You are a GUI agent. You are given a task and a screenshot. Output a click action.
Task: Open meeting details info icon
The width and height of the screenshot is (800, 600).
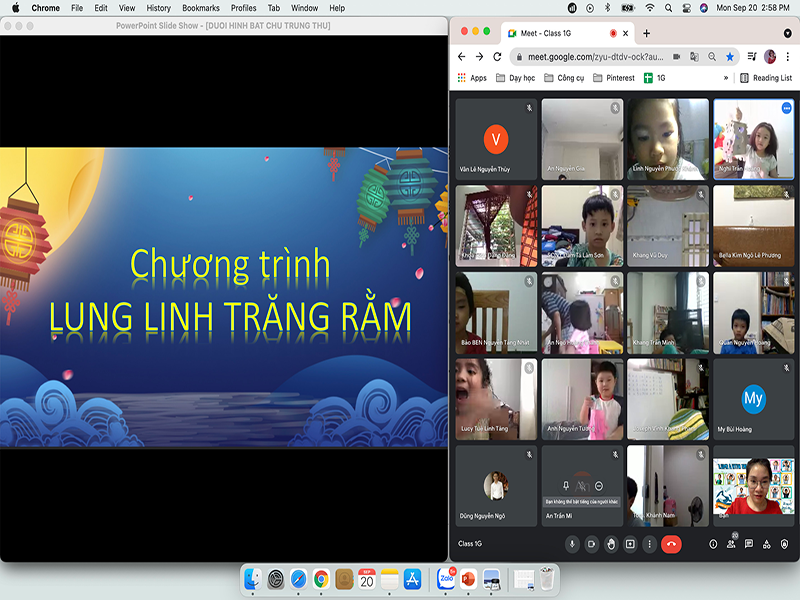713,544
